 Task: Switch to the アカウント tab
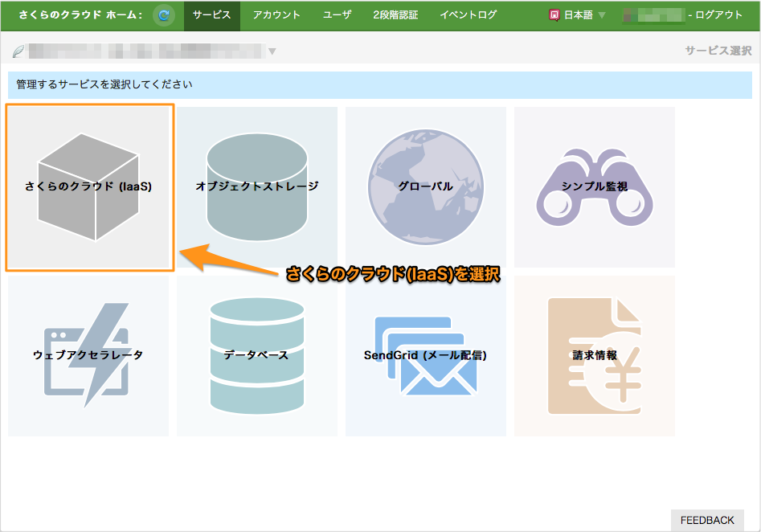(x=276, y=15)
